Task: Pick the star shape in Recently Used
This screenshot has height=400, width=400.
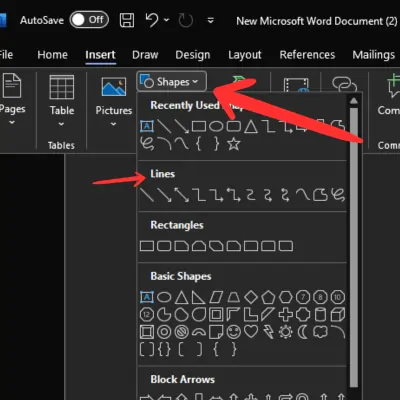Action: [x=234, y=144]
